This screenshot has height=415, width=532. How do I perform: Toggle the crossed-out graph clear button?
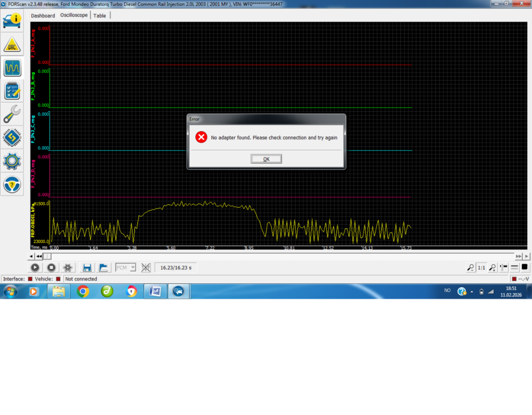146,268
